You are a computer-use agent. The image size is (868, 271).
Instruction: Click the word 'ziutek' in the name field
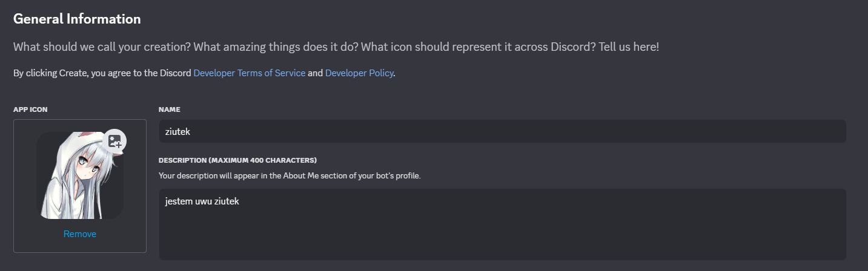click(x=178, y=131)
